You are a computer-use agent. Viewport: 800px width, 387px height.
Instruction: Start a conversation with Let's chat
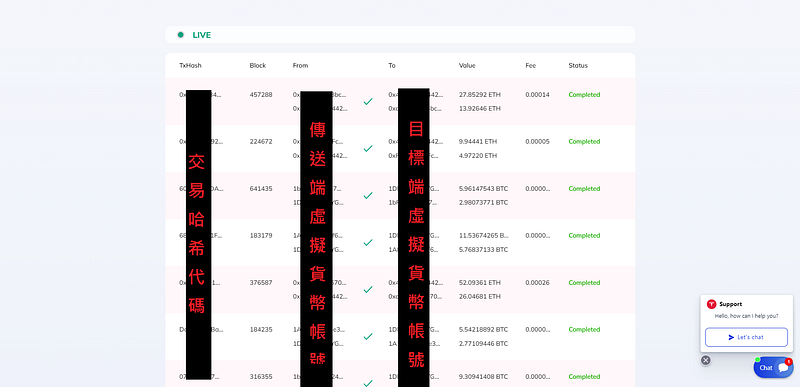(746, 337)
